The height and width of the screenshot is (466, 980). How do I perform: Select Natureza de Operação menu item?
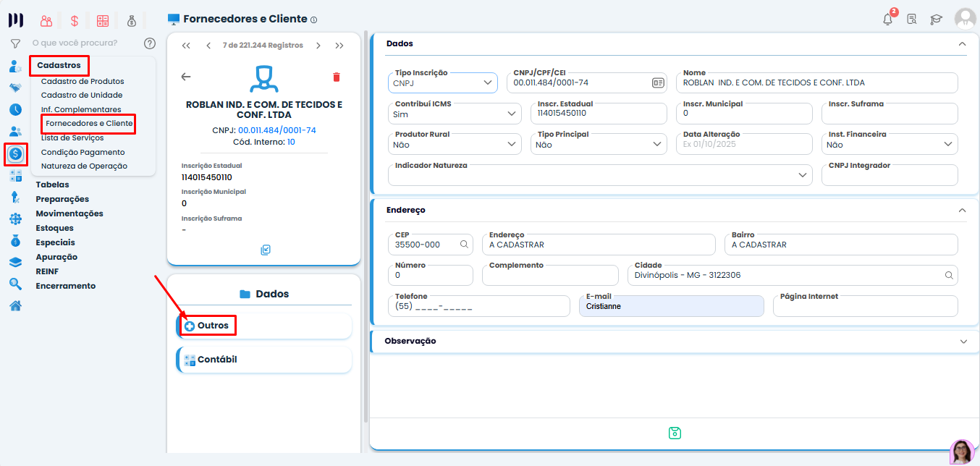pyautogui.click(x=84, y=166)
